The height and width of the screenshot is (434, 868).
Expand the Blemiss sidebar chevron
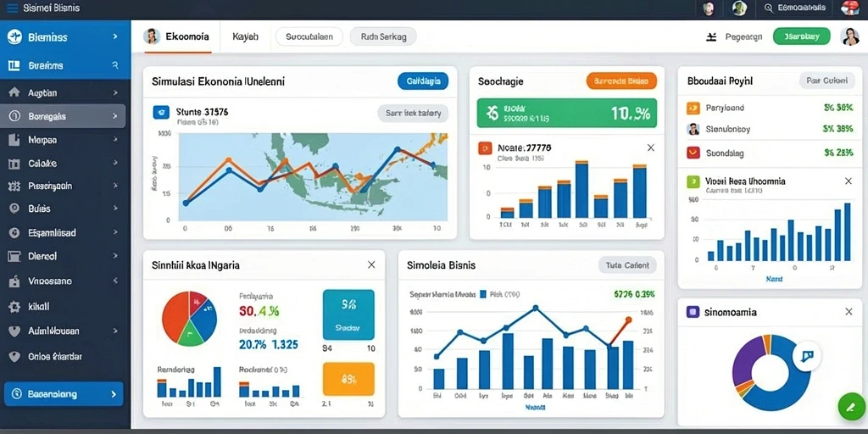pos(114,37)
